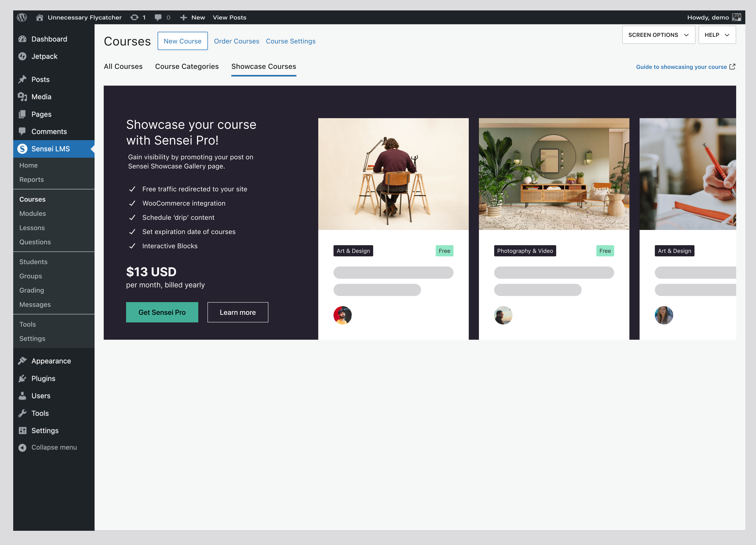Click the Get Sensei Pro button
This screenshot has height=545, width=756.
(162, 312)
